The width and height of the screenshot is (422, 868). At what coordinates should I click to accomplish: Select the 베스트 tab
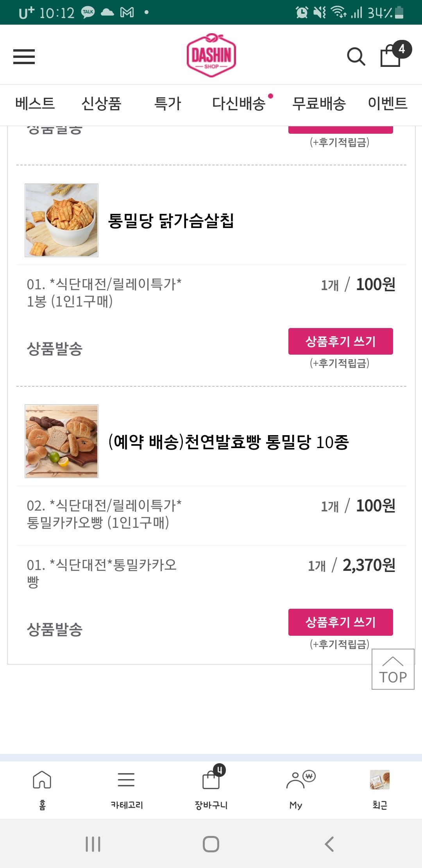(x=35, y=104)
